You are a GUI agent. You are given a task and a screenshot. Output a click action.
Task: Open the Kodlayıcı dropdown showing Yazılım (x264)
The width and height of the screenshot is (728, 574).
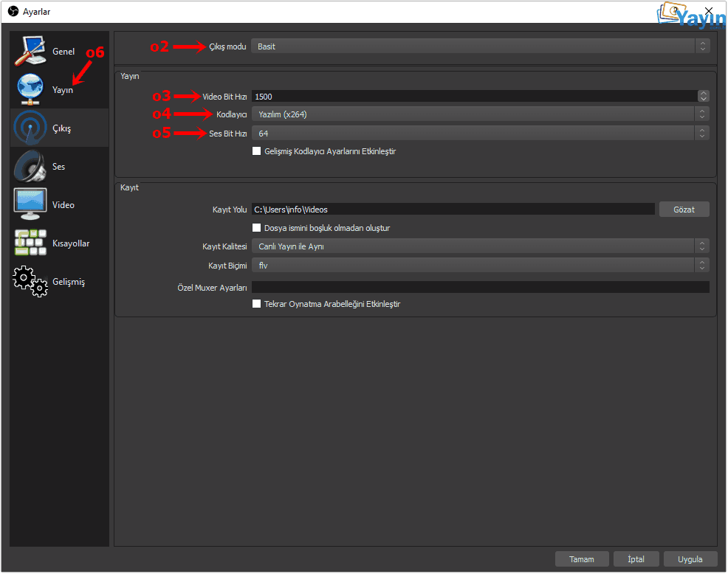click(x=481, y=114)
